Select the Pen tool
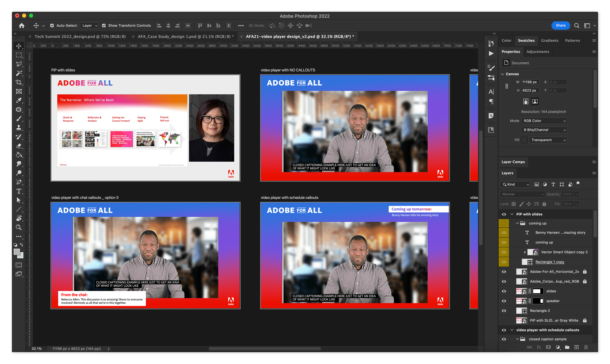Image resolution: width=610 pixels, height=364 pixels. [19, 182]
